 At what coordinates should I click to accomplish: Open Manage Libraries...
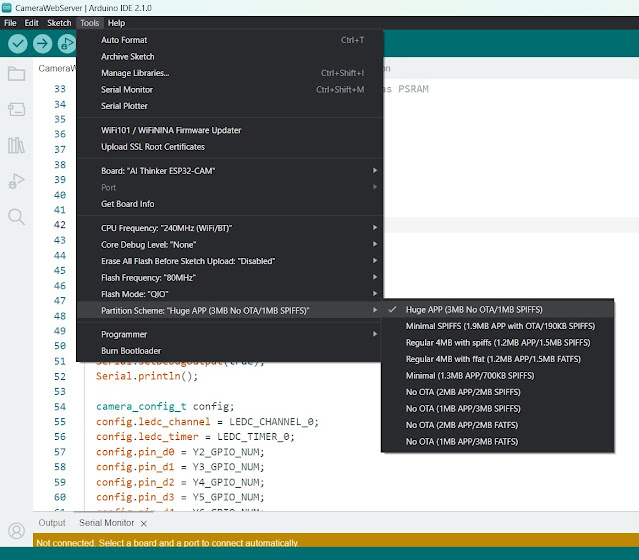click(230, 73)
